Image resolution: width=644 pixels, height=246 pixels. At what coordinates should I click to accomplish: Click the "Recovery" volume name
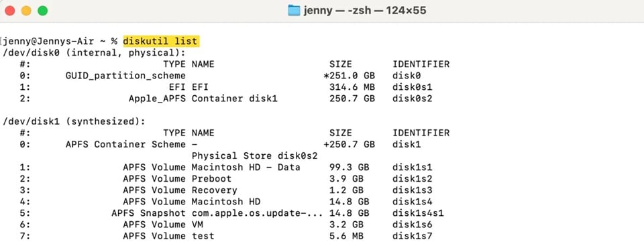[x=215, y=190]
